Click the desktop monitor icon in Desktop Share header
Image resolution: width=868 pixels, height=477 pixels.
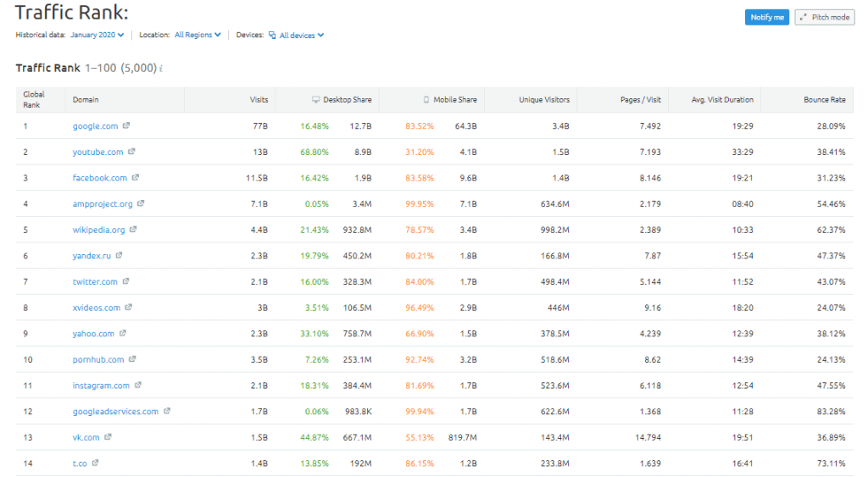pyautogui.click(x=315, y=100)
